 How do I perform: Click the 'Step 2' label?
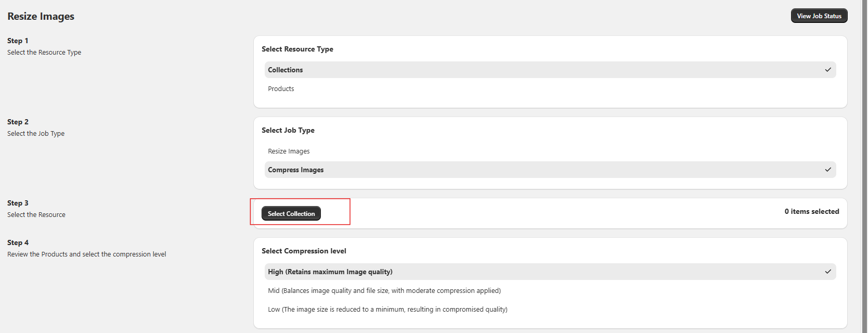(18, 122)
